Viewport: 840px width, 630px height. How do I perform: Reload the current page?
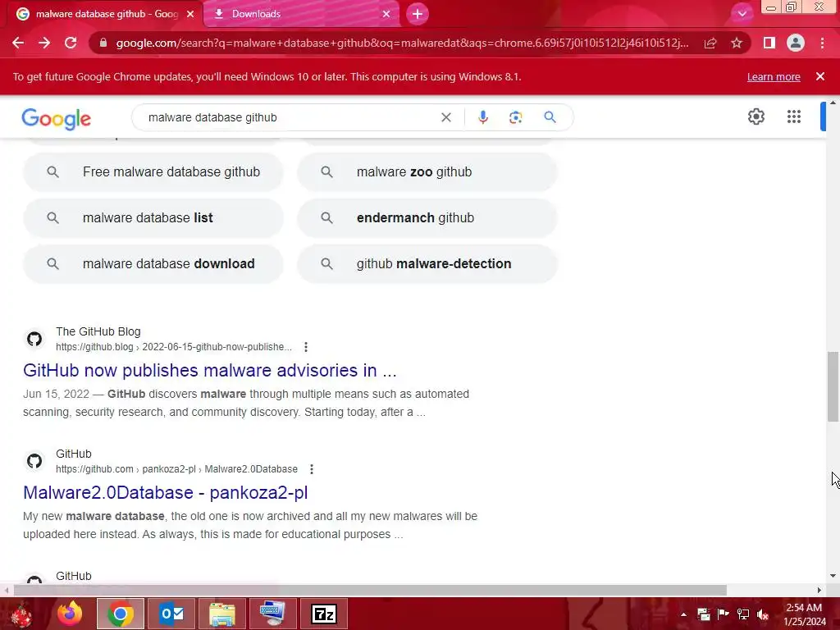pos(71,43)
